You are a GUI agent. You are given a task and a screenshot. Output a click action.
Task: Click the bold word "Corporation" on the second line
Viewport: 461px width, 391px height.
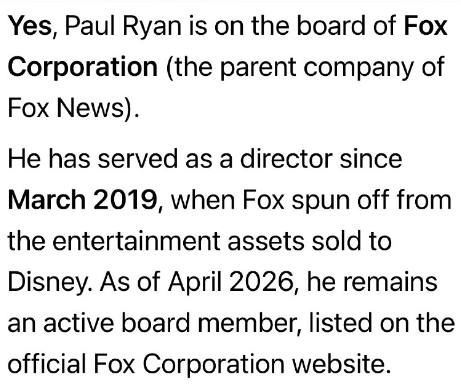82,67
